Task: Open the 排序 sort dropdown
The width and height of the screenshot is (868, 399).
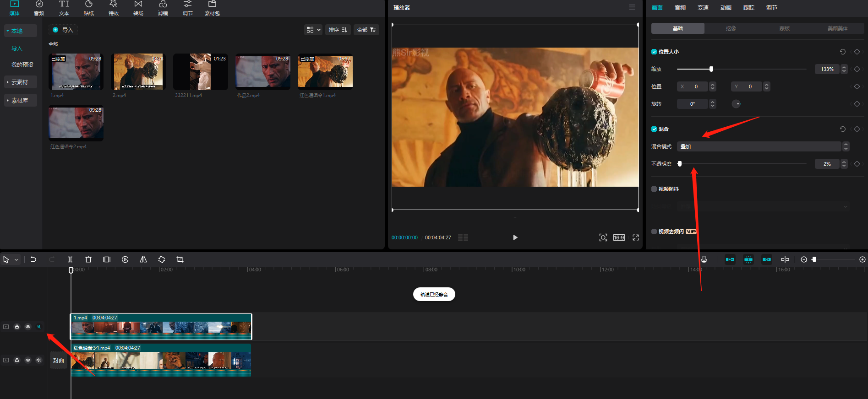Action: click(x=338, y=30)
